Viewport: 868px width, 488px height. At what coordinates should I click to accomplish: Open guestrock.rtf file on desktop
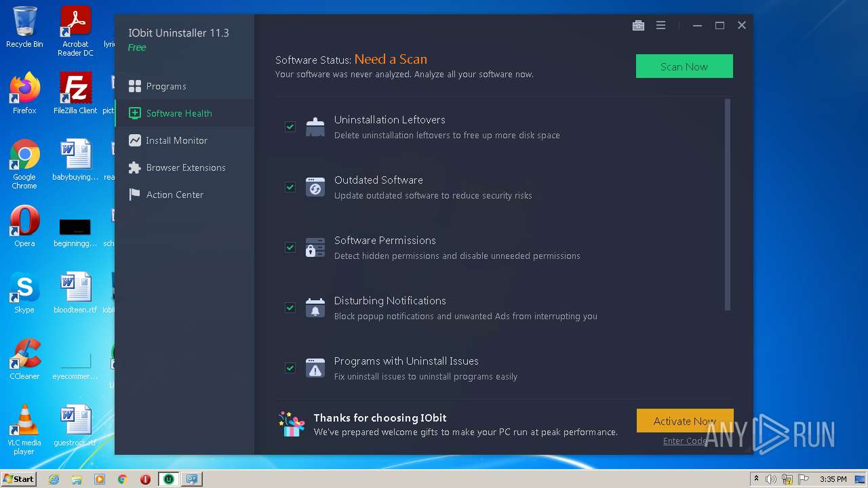75,426
